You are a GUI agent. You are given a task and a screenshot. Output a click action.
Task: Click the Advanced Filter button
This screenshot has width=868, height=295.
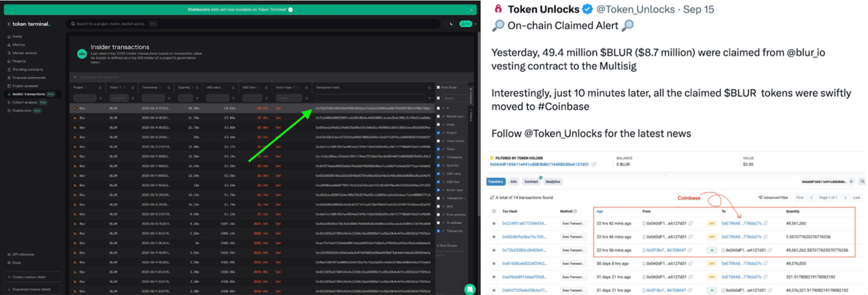(773, 198)
